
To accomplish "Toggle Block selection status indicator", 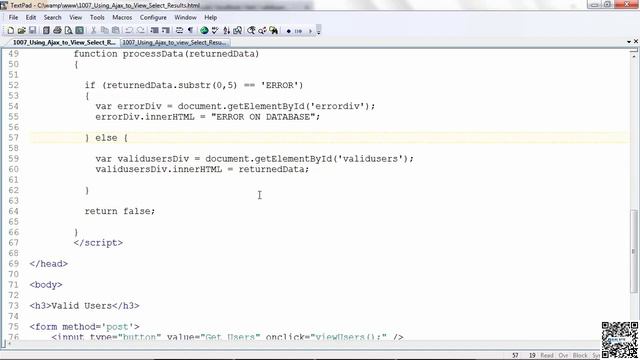I will (580, 356).
